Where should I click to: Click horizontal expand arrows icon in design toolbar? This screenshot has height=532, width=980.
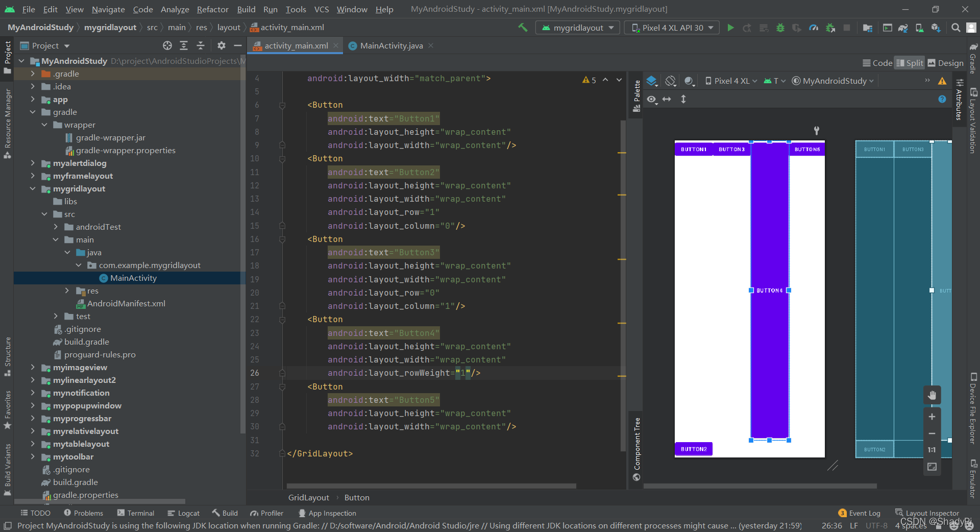(667, 99)
